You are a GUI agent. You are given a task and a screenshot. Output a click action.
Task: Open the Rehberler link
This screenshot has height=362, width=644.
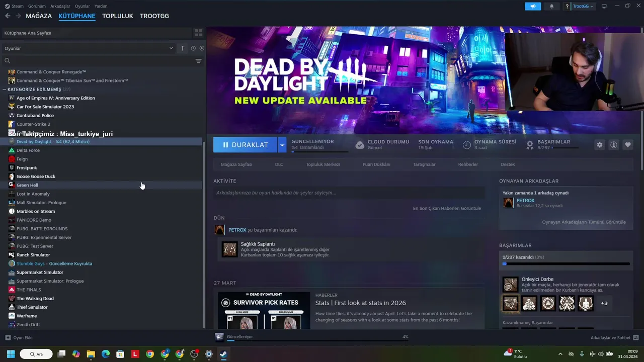point(468,164)
